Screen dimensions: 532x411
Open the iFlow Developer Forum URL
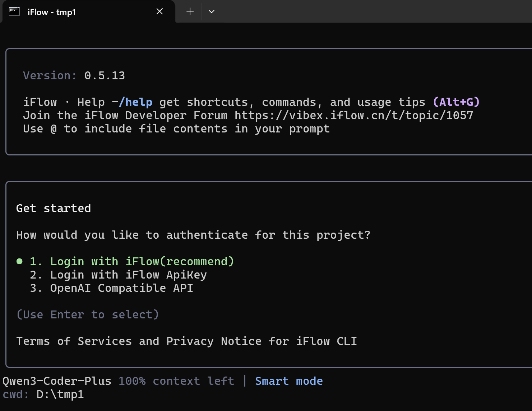pos(354,115)
